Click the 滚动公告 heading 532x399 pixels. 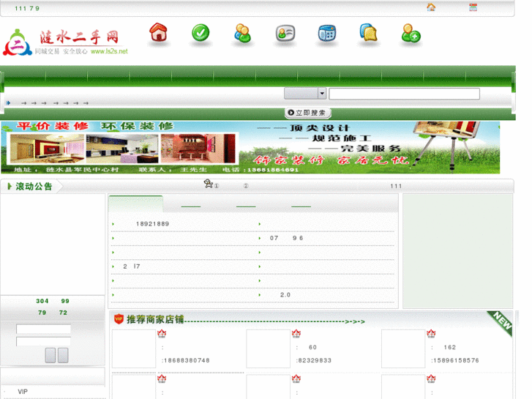[34, 186]
